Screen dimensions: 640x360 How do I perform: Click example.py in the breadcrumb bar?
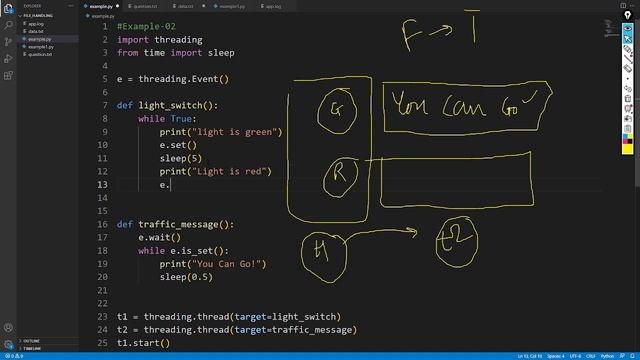pos(103,16)
